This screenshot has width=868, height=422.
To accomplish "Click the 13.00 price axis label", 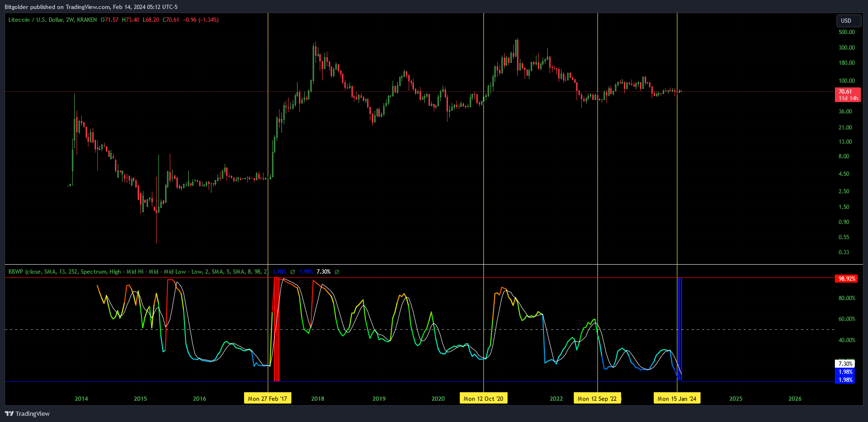I will coord(845,142).
